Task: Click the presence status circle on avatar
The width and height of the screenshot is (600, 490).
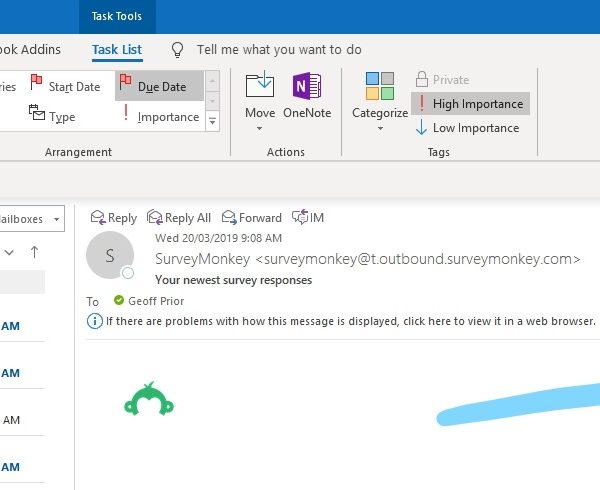Action: click(128, 273)
